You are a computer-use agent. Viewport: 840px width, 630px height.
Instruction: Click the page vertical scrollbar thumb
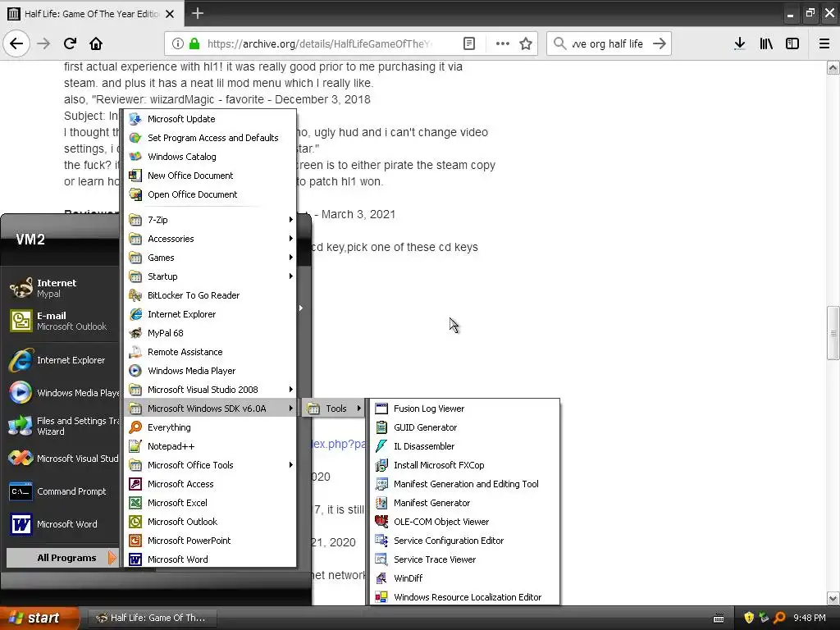point(833,333)
